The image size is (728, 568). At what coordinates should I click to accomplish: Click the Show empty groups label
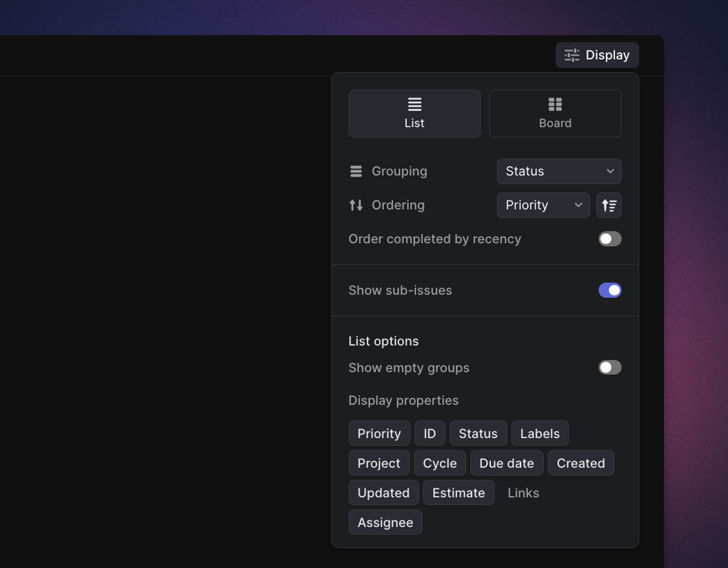pyautogui.click(x=409, y=368)
